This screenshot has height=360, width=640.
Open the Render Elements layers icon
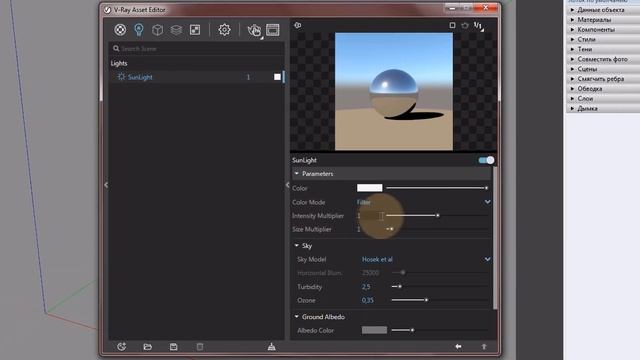176,30
